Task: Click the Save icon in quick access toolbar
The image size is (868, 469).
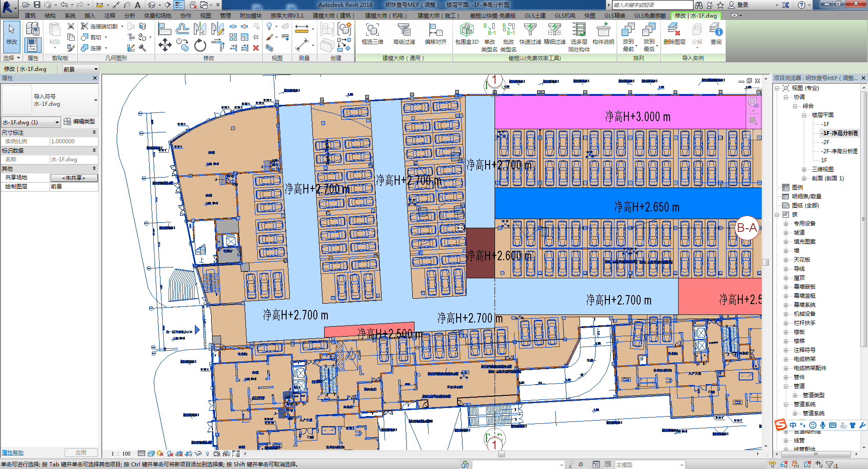Action: coord(37,5)
